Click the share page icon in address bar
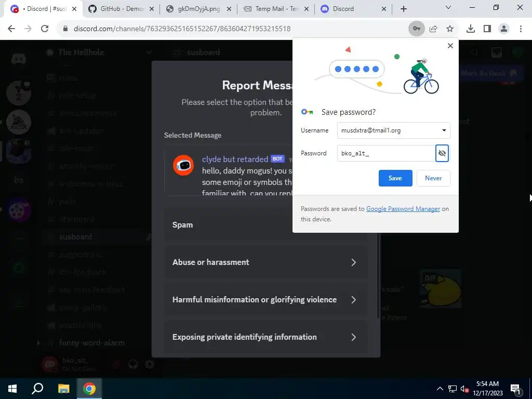The height and width of the screenshot is (399, 532). tap(433, 29)
